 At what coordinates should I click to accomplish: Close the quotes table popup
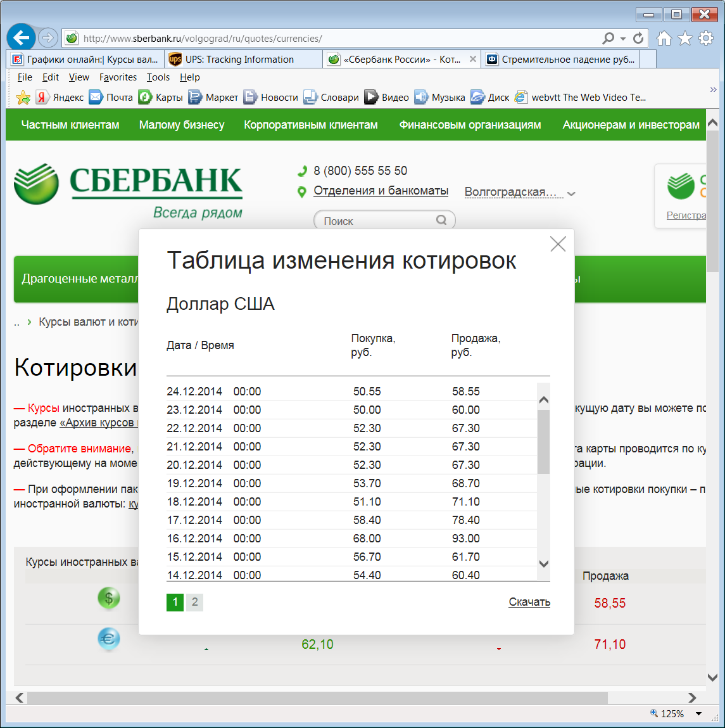click(558, 244)
